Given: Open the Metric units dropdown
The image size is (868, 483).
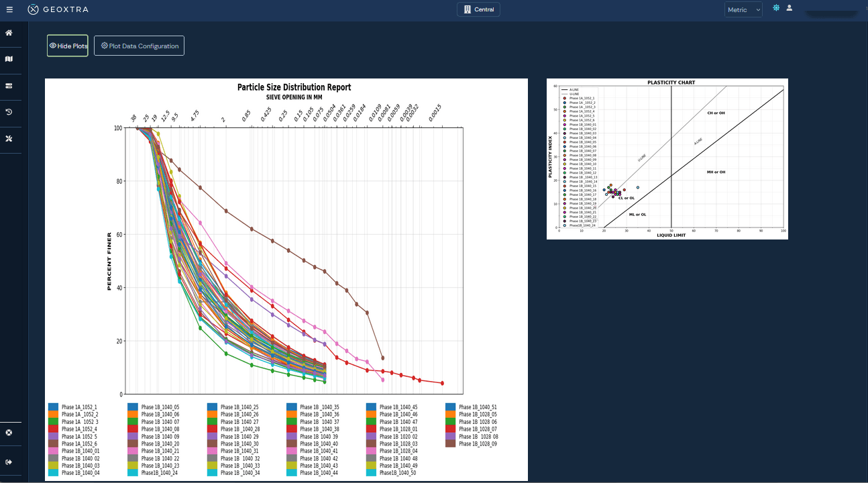Looking at the screenshot, I should point(743,9).
